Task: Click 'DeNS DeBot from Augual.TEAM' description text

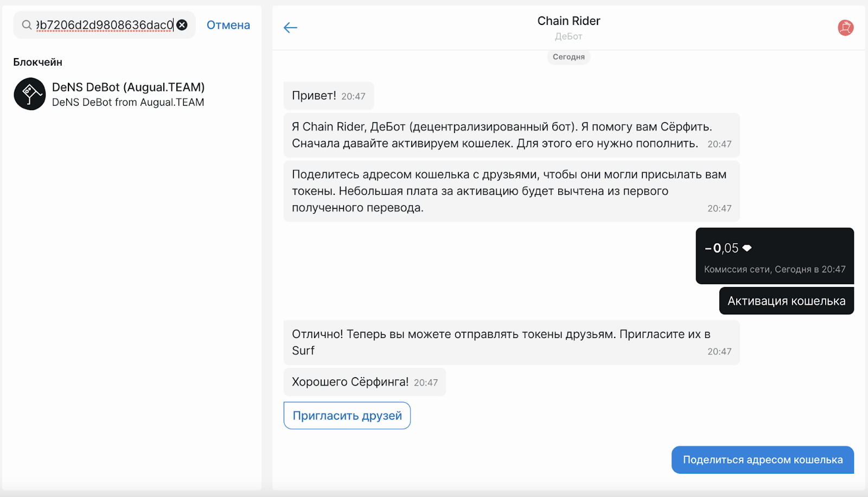Action: (128, 103)
